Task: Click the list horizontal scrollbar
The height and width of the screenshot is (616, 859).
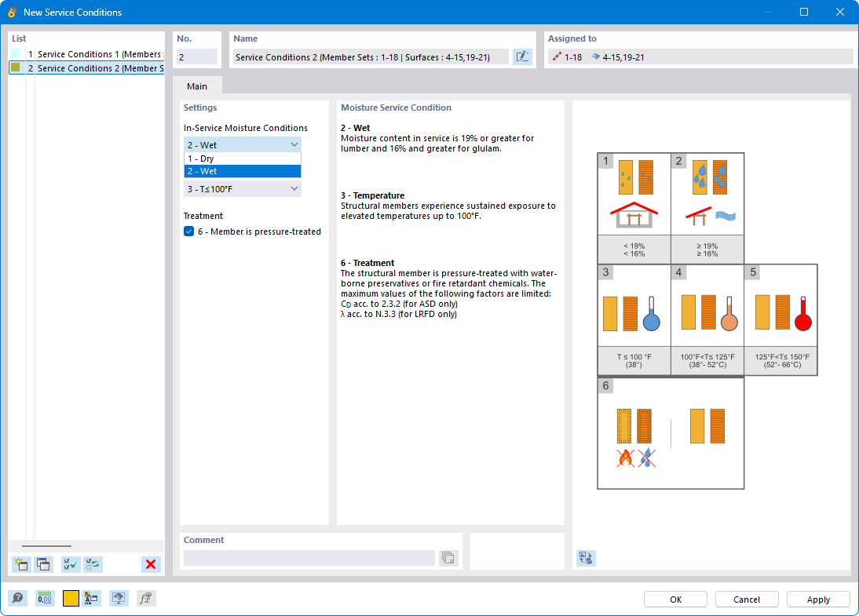Action: click(x=46, y=546)
